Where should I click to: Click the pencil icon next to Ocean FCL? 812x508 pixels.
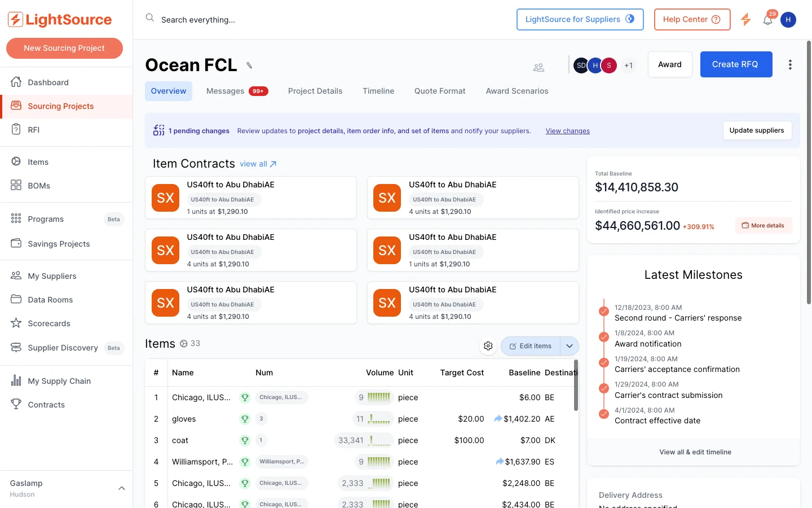249,65
